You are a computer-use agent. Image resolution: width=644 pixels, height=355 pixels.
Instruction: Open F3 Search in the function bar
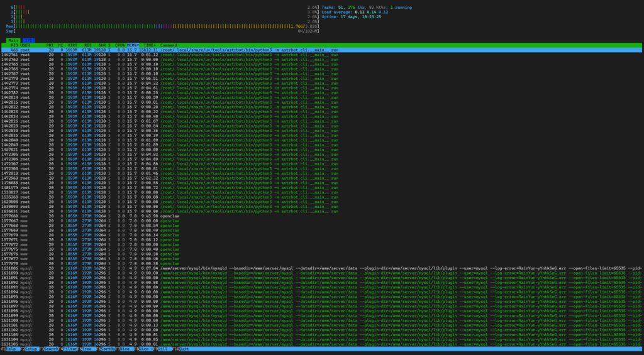tap(49, 349)
